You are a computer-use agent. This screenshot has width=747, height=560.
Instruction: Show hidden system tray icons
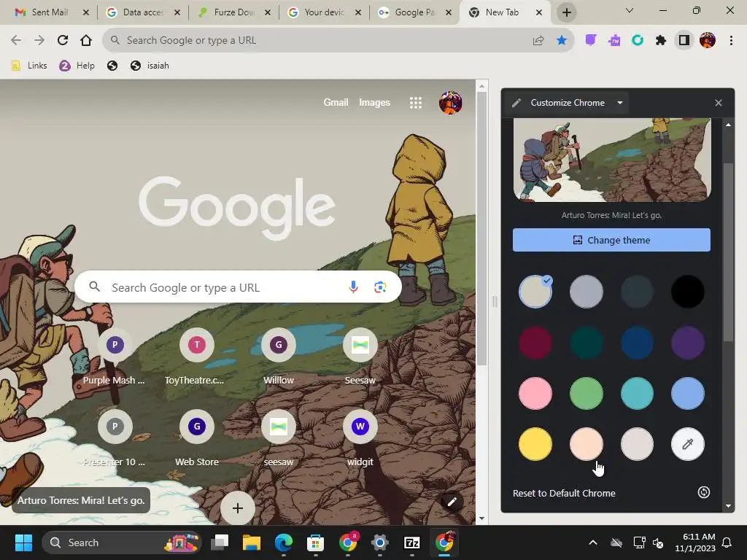pos(593,542)
